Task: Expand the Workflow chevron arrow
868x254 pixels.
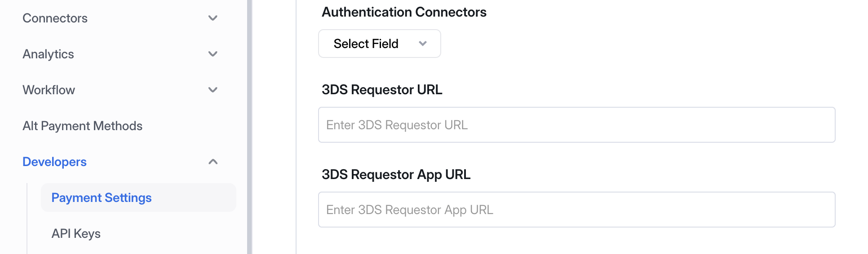Action: point(213,90)
